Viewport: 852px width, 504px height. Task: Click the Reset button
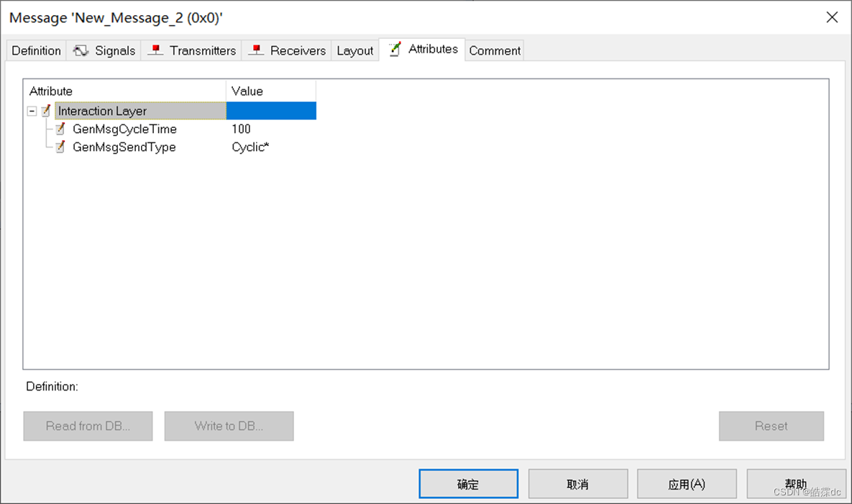click(x=771, y=426)
